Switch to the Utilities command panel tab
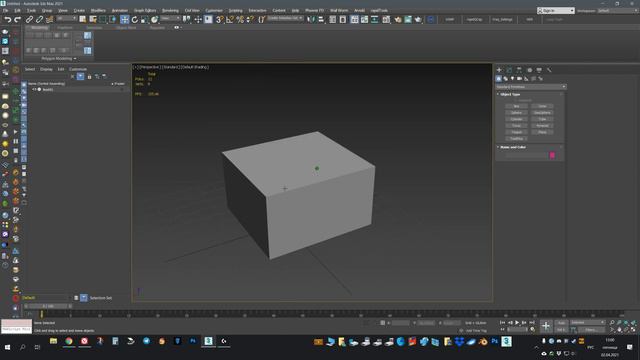Screen dimensions: 640x360 pos(549,70)
